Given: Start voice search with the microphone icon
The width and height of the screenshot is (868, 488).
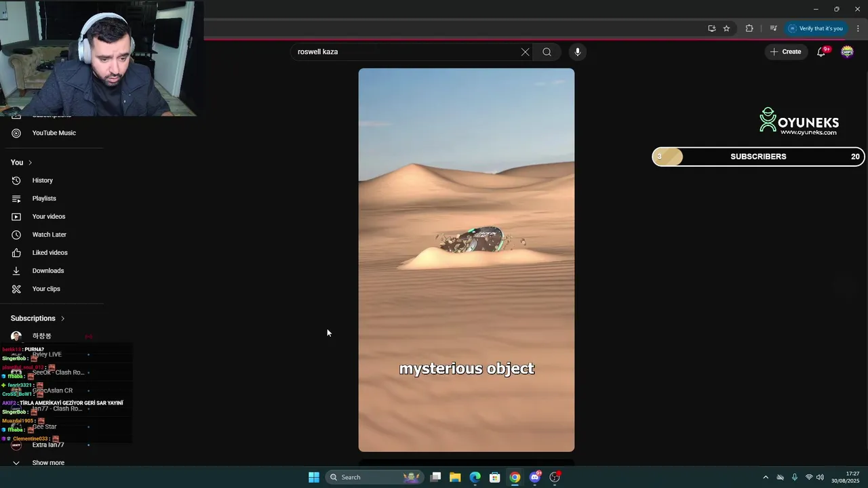Looking at the screenshot, I should point(578,52).
